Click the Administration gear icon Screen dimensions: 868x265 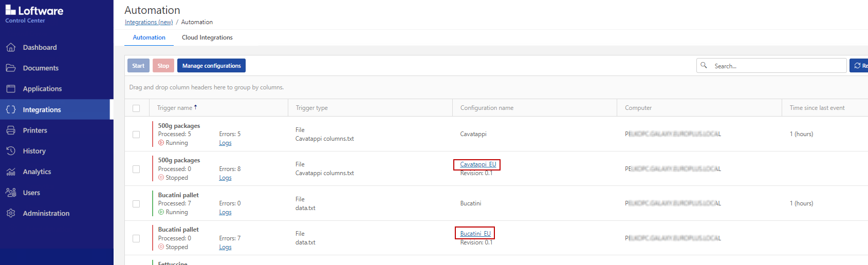coord(11,213)
